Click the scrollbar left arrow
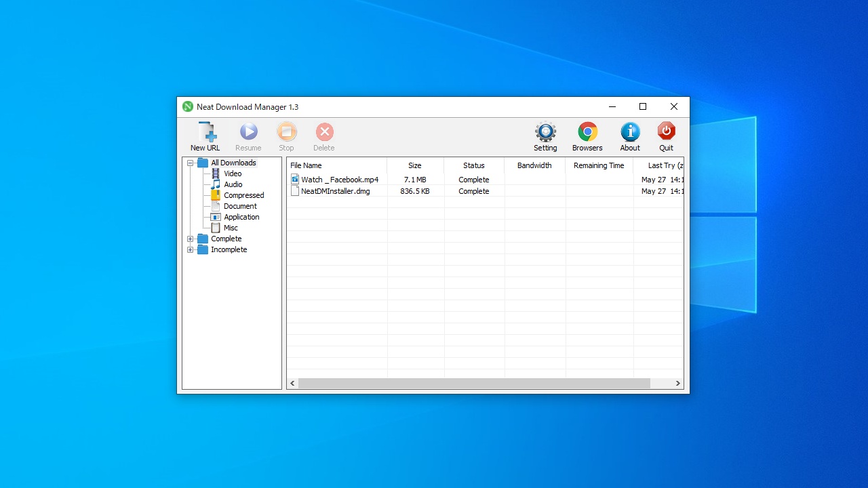 click(x=293, y=383)
